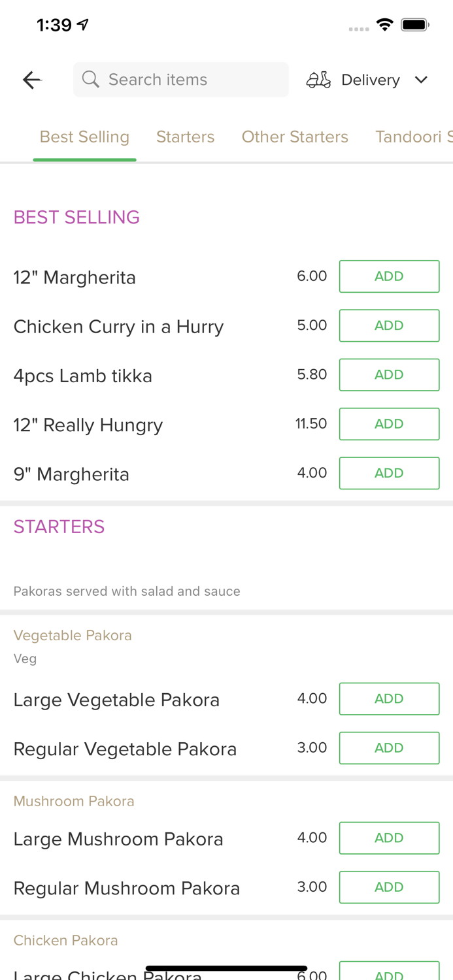This screenshot has height=980, width=453.
Task: Go to the Tandoori tab
Action: tap(413, 137)
